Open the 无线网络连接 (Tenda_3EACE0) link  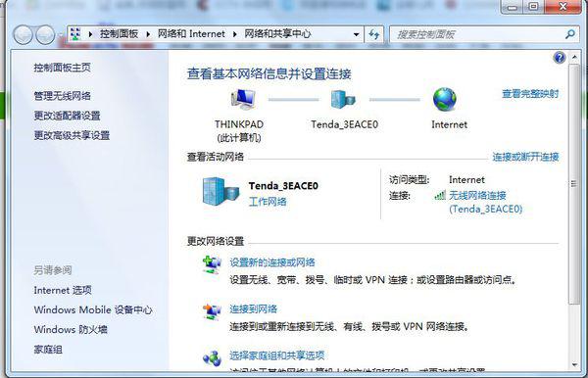click(x=485, y=202)
